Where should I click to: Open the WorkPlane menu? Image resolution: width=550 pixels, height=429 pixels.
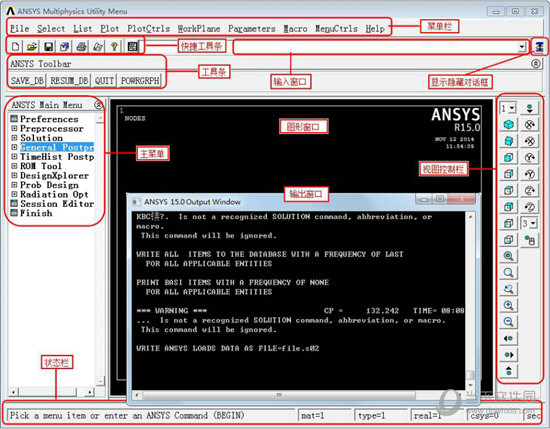pos(199,28)
